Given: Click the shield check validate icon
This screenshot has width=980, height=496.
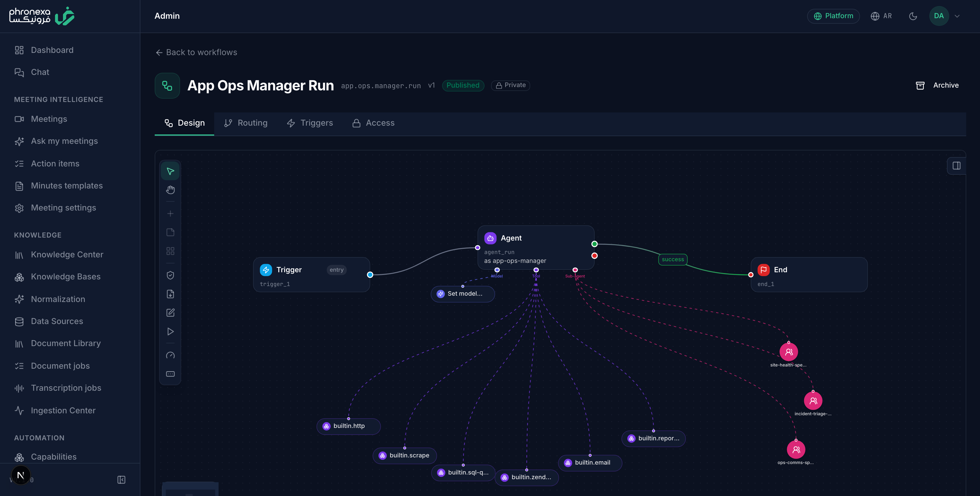Looking at the screenshot, I should click(x=170, y=275).
